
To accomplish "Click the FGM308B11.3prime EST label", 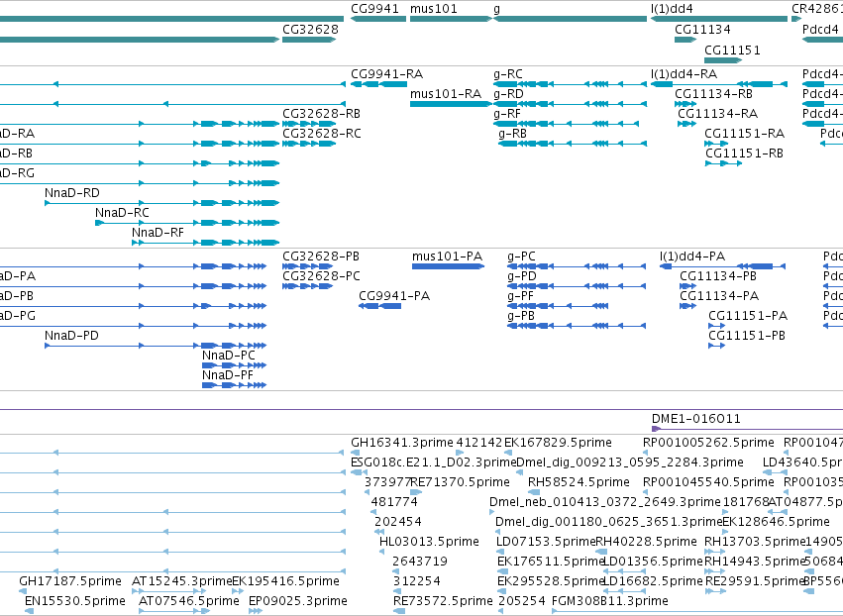I will click(609, 602).
